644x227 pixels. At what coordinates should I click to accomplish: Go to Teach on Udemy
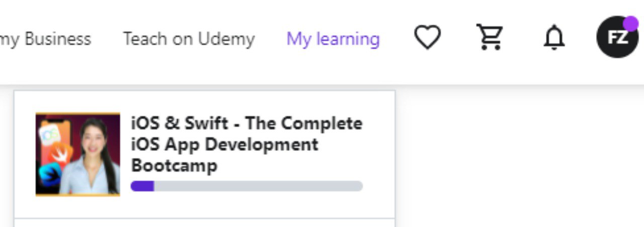(x=189, y=39)
